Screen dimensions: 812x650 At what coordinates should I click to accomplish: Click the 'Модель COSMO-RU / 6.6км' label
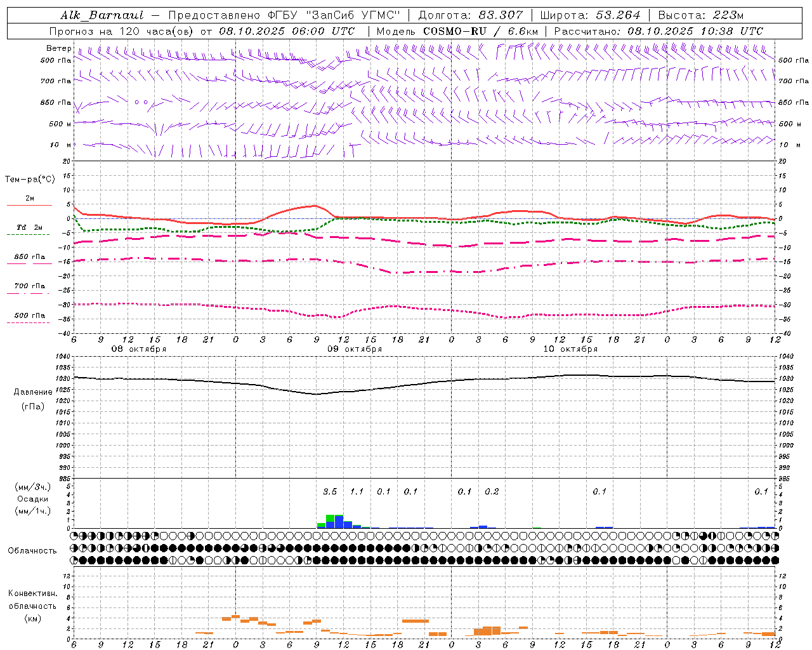coord(457,31)
